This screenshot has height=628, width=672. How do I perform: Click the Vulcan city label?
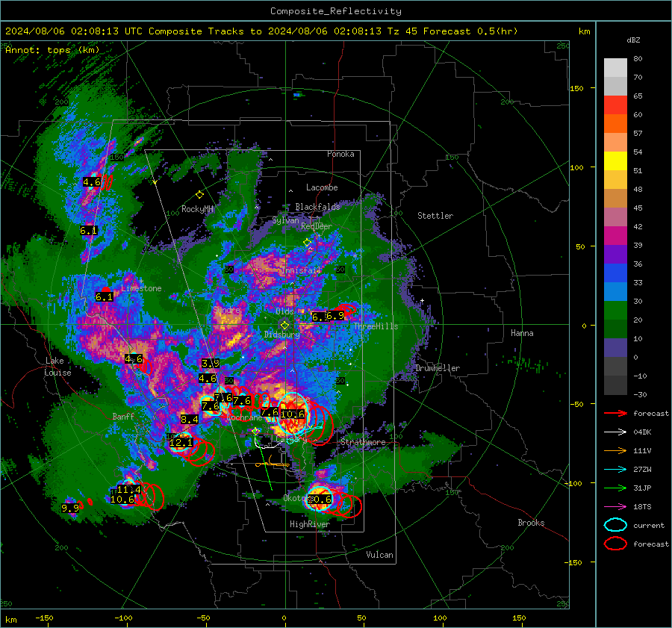click(x=380, y=555)
